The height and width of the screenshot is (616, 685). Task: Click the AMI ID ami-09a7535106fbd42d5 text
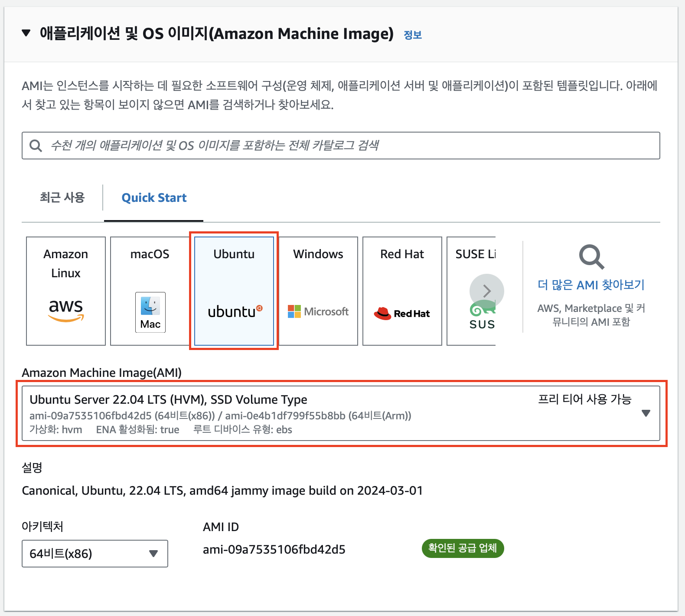(x=274, y=550)
